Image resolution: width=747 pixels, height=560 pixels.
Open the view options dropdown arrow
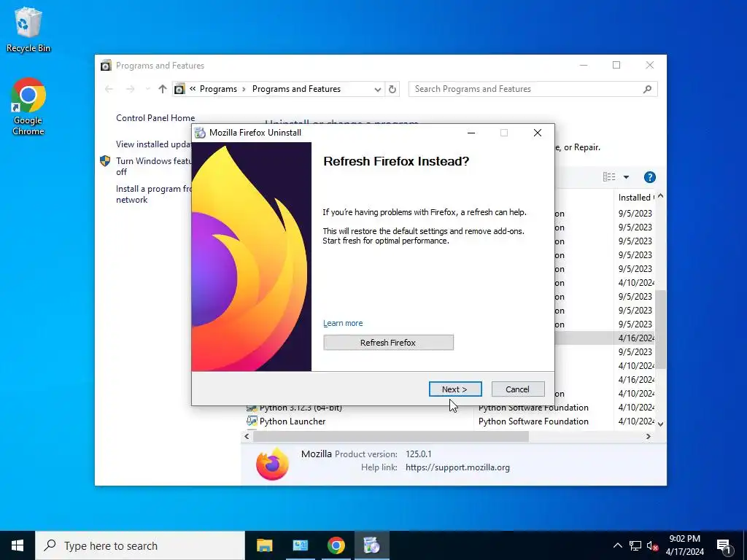[627, 177]
